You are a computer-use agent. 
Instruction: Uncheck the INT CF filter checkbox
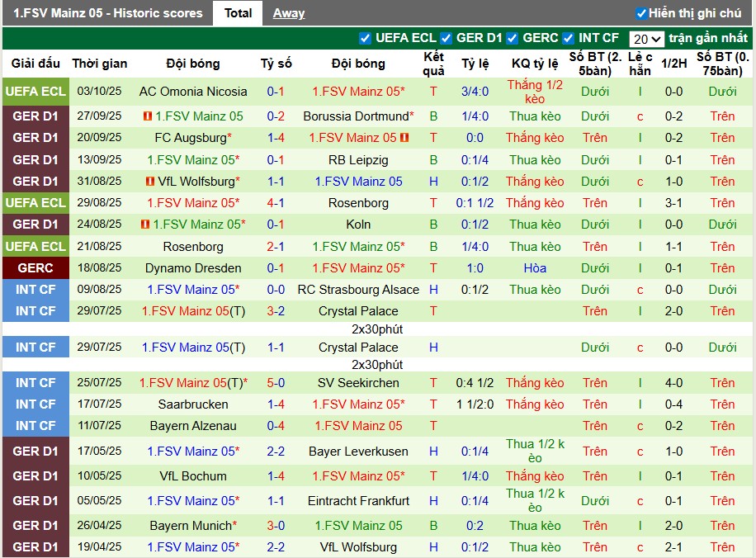pos(569,38)
